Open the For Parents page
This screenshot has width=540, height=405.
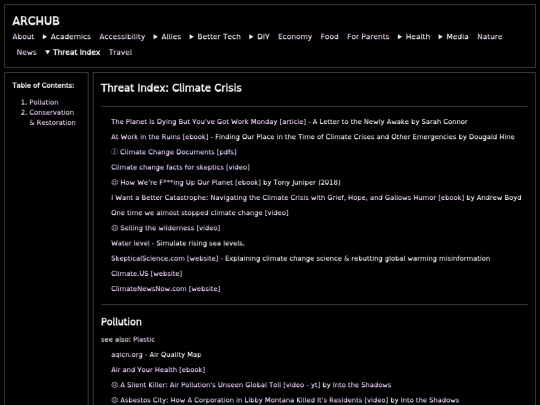point(368,37)
